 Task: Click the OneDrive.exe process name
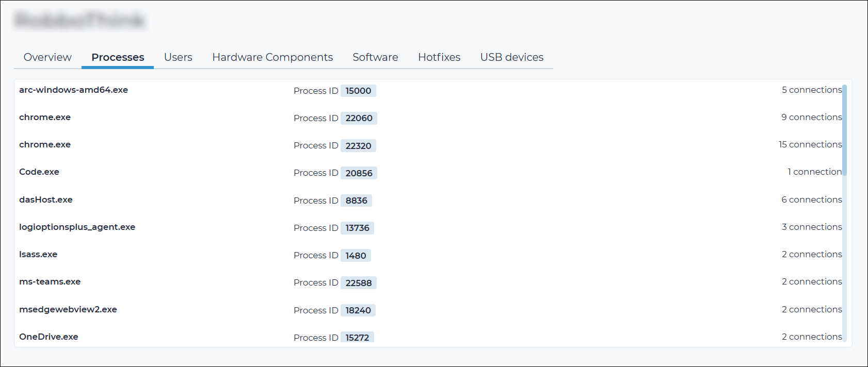49,337
